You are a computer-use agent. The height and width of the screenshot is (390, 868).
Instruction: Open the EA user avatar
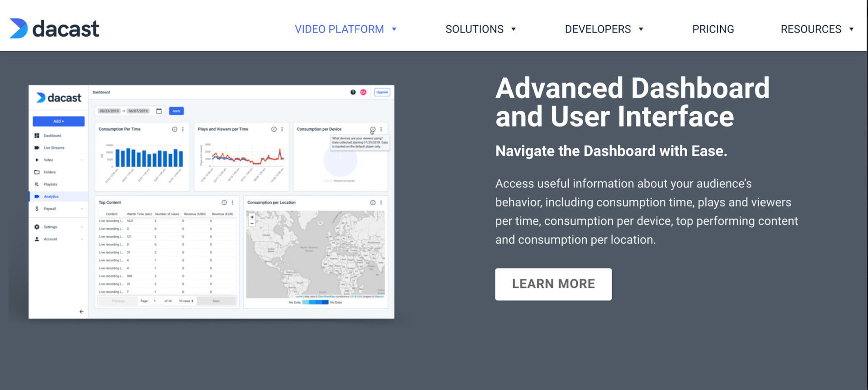pyautogui.click(x=363, y=92)
